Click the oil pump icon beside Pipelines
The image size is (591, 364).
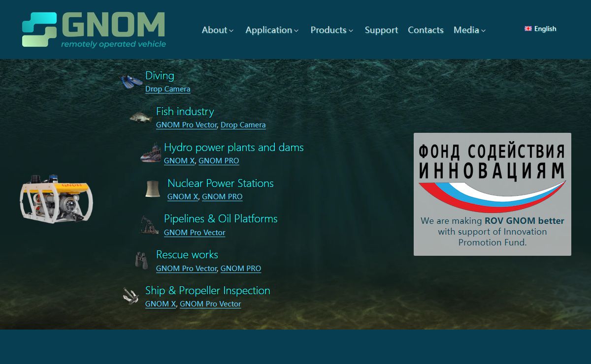[149, 225]
